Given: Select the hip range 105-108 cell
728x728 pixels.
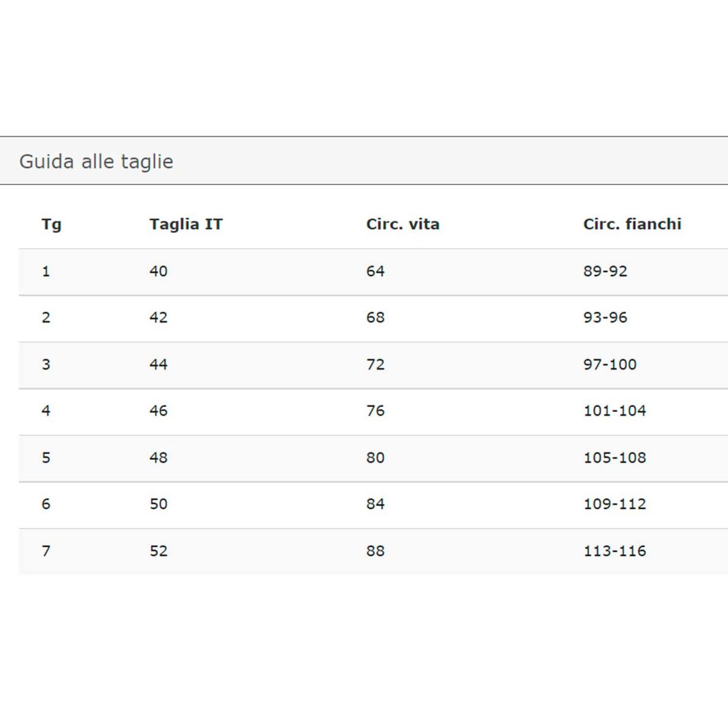Looking at the screenshot, I should (x=615, y=457).
